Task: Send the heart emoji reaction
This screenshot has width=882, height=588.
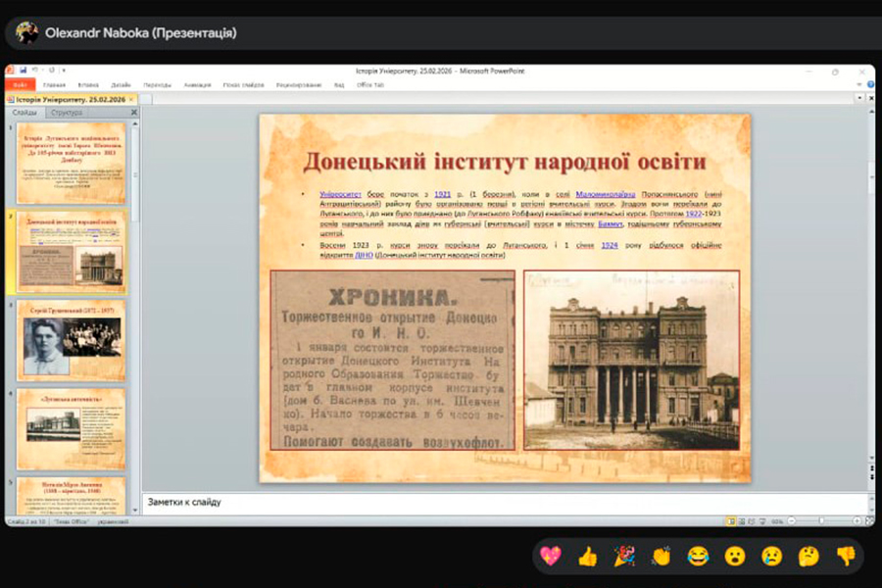Action: (x=551, y=557)
